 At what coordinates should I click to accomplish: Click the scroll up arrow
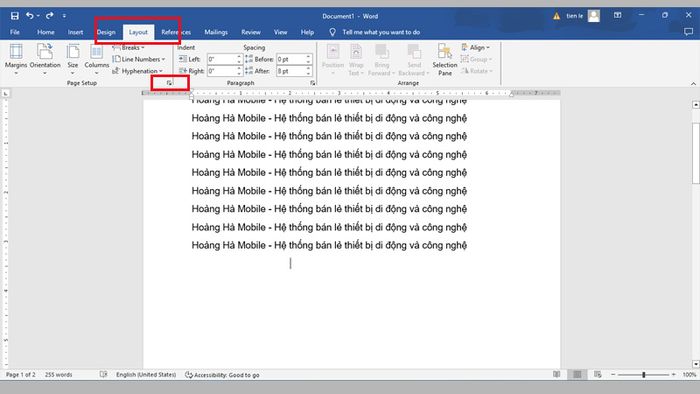click(x=696, y=104)
